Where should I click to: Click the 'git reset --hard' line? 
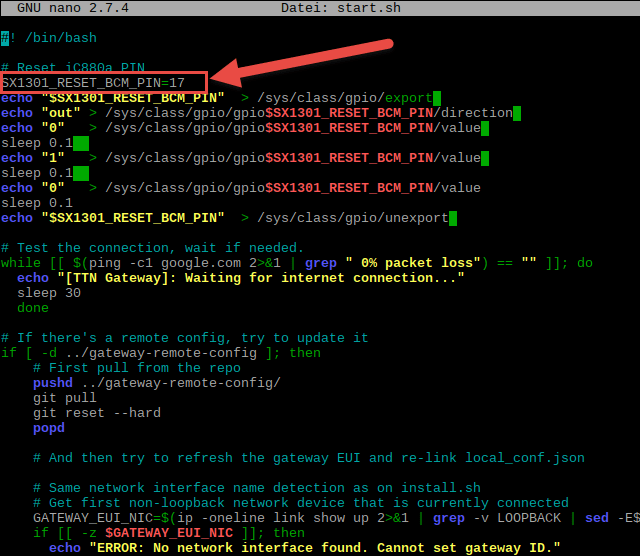pyautogui.click(x=96, y=413)
